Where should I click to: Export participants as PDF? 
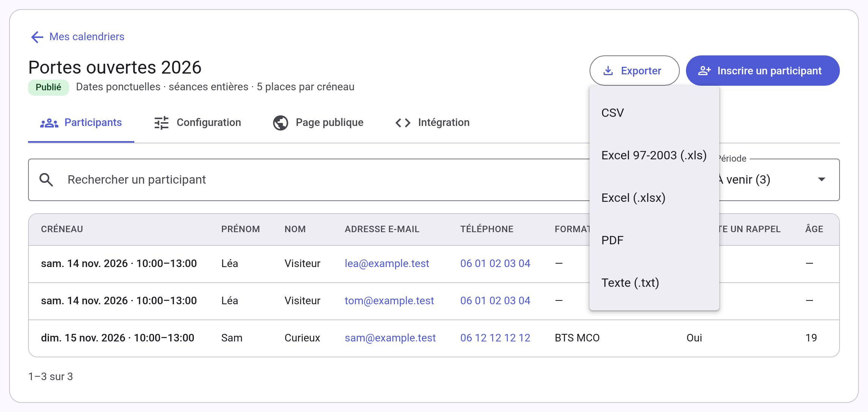click(654, 241)
